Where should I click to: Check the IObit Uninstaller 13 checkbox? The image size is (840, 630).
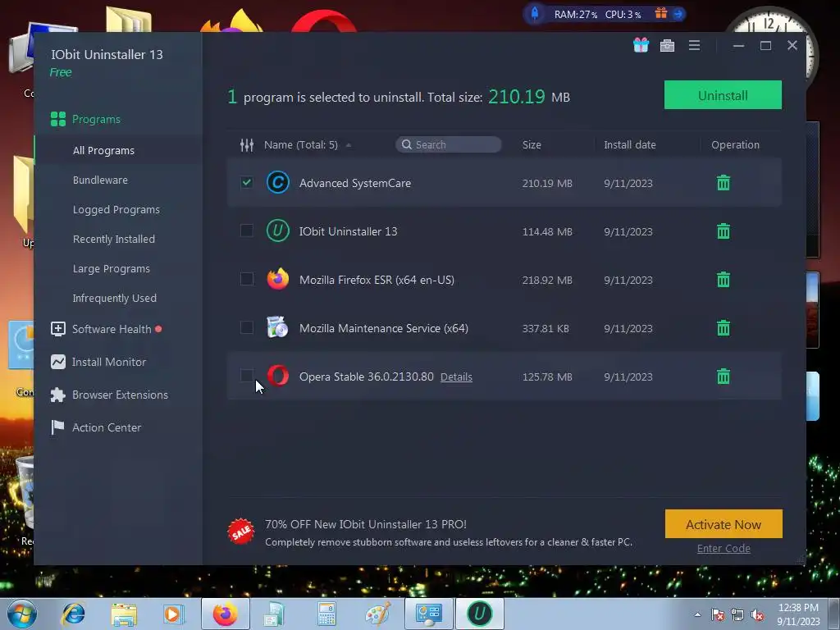246,231
